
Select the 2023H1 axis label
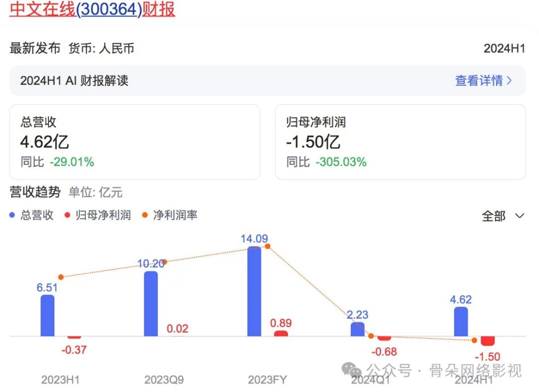60,380
